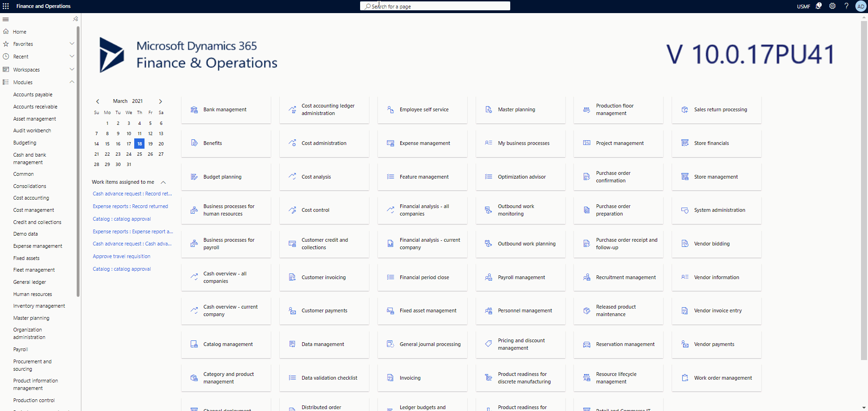Click the Project management tile icon
868x411 pixels.
click(x=587, y=143)
